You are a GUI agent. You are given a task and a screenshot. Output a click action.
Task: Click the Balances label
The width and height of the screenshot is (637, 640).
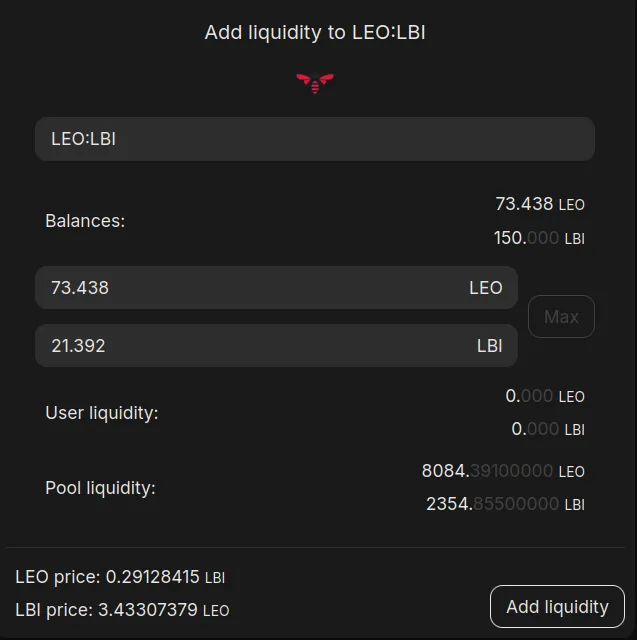tap(85, 221)
